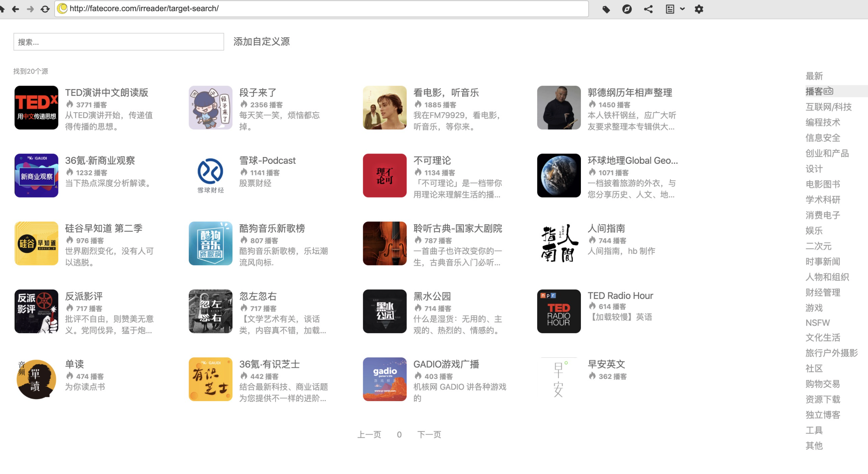Image resolution: width=868 pixels, height=474 pixels.
Task: Select the 编程技术 category
Action: click(x=823, y=122)
